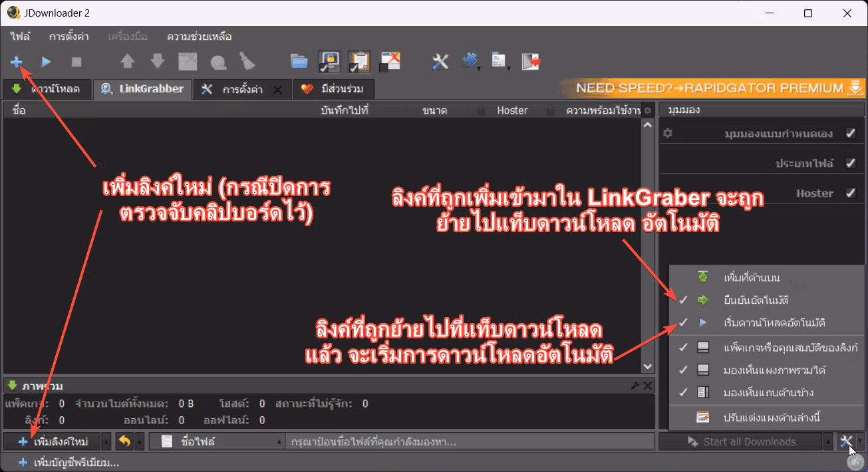Click the orange undo arrow bottom icon
Screen dimensions: 868x472
[126, 441]
